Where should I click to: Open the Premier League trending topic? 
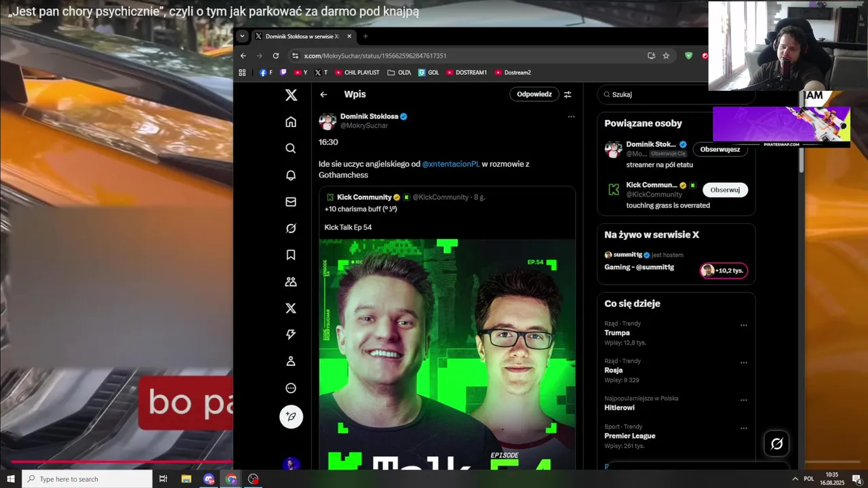(630, 436)
